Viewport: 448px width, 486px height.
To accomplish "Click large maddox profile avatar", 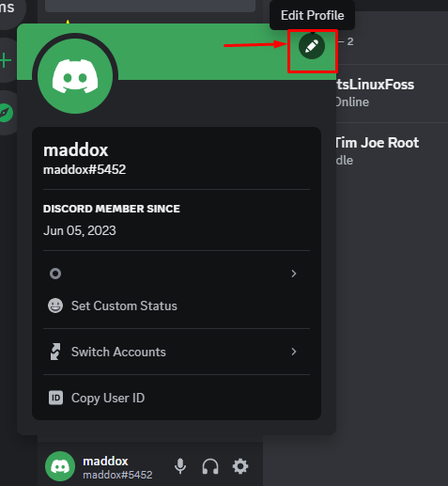I will [x=75, y=76].
